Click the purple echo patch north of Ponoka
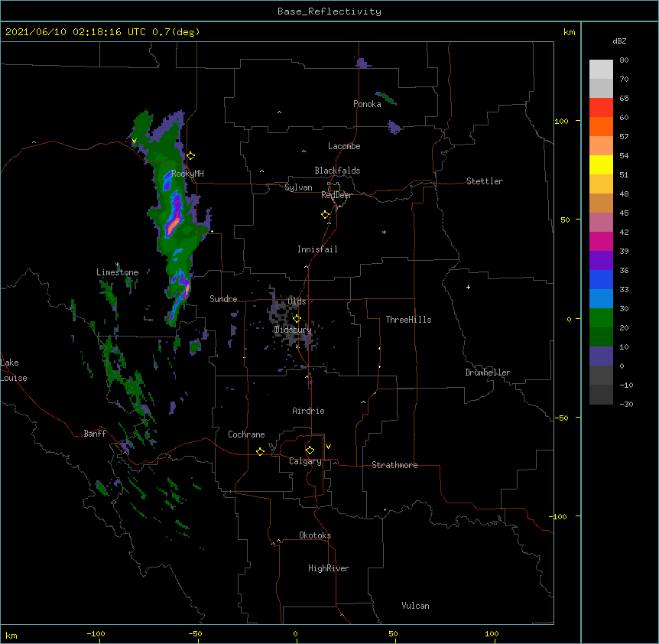The image size is (659, 644). point(362,63)
